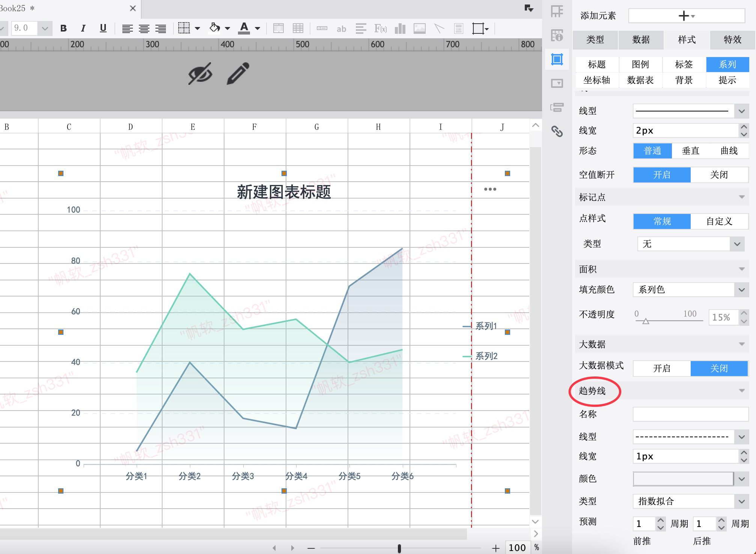The image size is (756, 554).
Task: Open the widget settings sidebar panel
Action: [x=557, y=83]
